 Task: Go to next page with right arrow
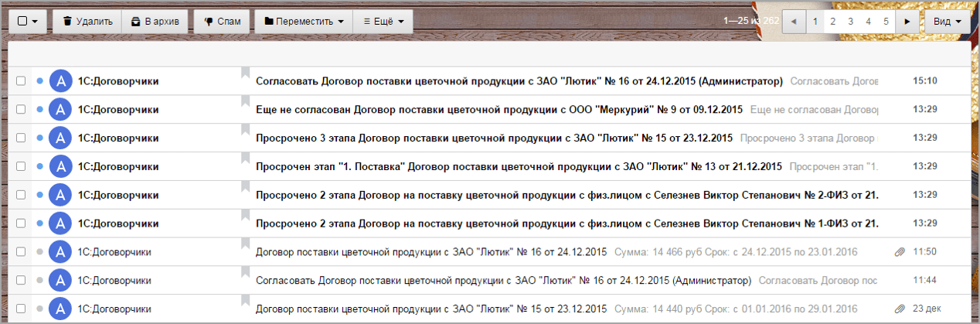907,22
